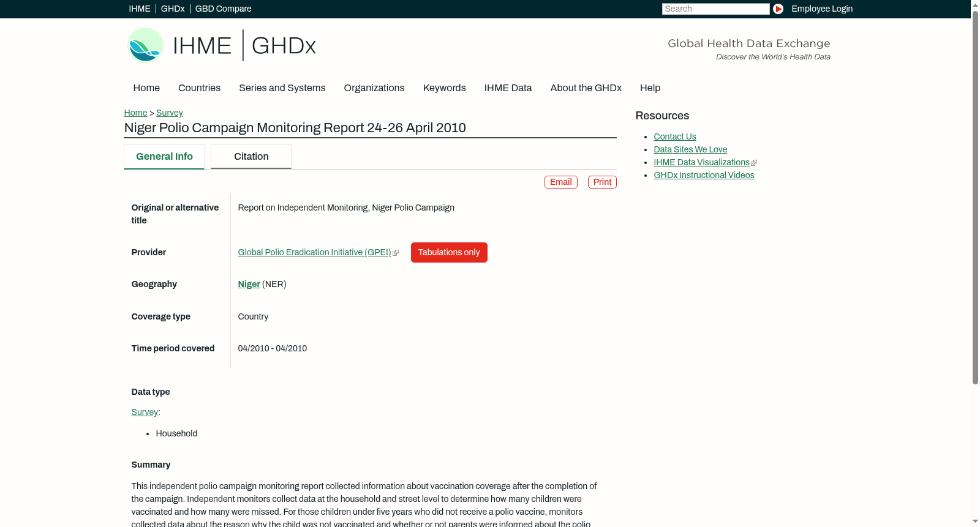Image resolution: width=980 pixels, height=527 pixels.
Task: Open IHME link in top bar
Action: pos(140,9)
